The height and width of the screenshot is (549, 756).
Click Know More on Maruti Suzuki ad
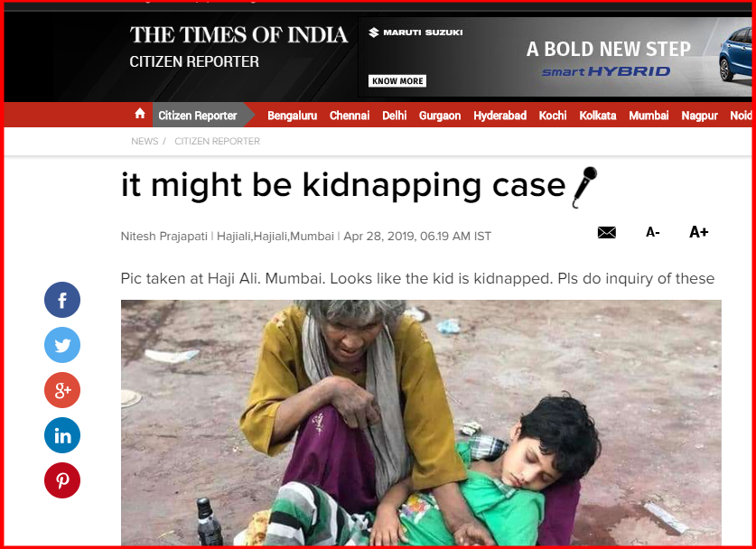coord(397,81)
